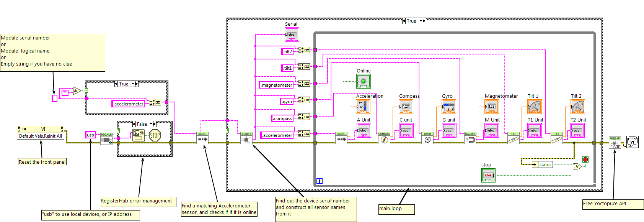Select the MODULE VI node

(x=246, y=138)
